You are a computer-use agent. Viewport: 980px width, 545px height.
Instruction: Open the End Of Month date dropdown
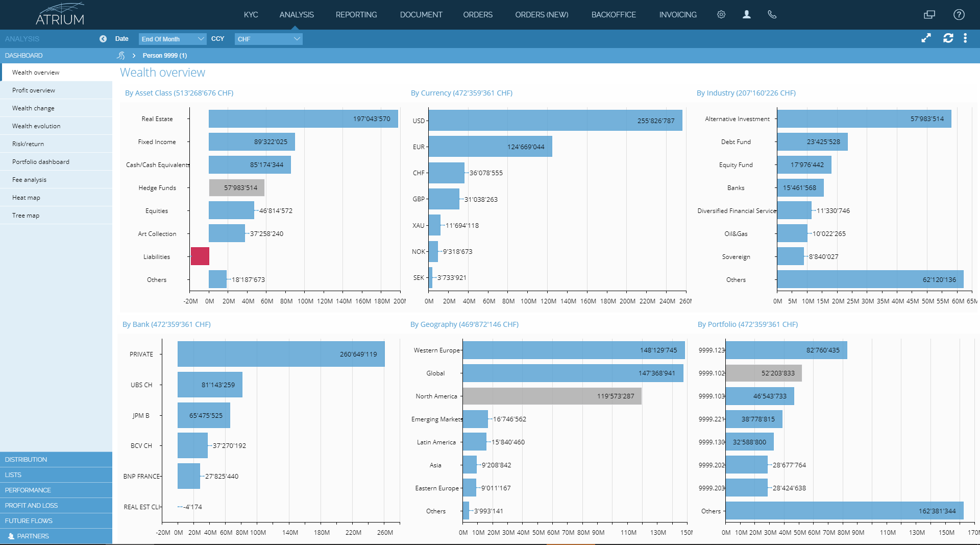(x=173, y=39)
